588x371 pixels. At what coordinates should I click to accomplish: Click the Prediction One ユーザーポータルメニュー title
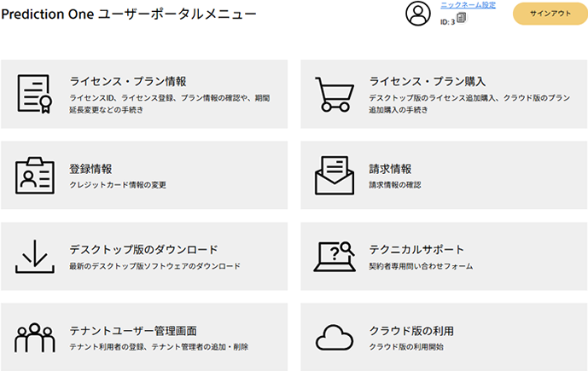pos(129,14)
